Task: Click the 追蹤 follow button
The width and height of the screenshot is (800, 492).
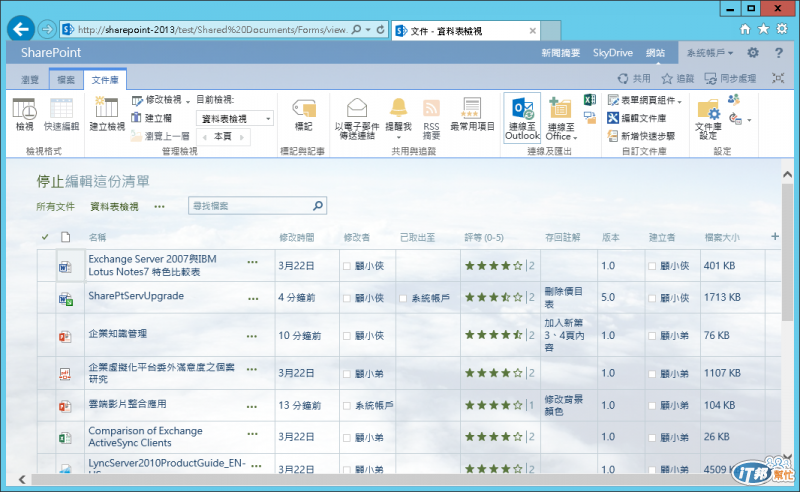Action: pos(678,78)
